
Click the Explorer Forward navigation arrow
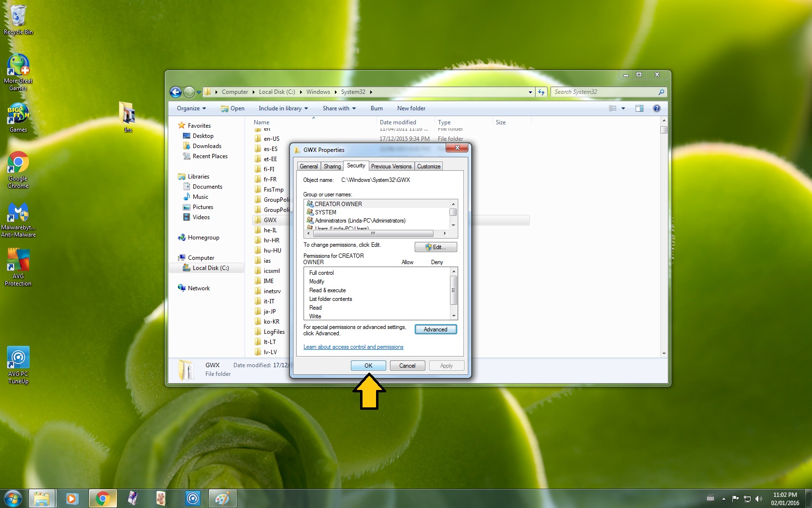click(189, 92)
